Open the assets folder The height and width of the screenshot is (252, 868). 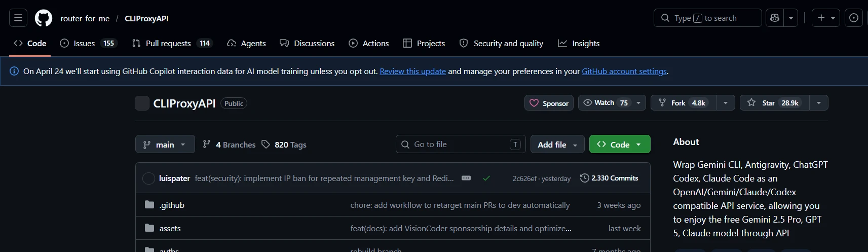[170, 228]
